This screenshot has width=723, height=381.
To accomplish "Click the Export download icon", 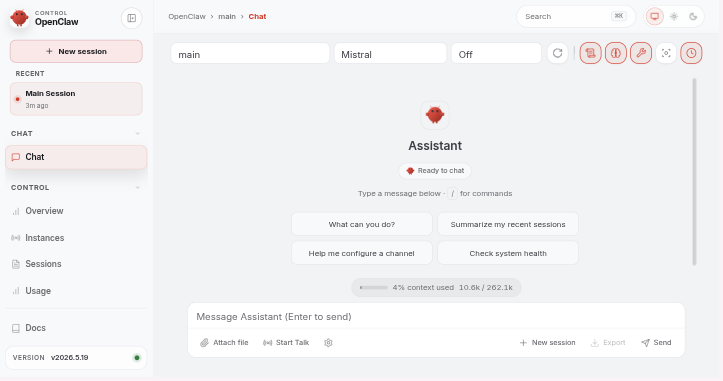I will pyautogui.click(x=595, y=343).
